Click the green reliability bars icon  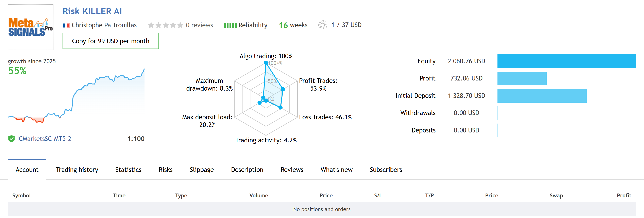[x=230, y=25]
